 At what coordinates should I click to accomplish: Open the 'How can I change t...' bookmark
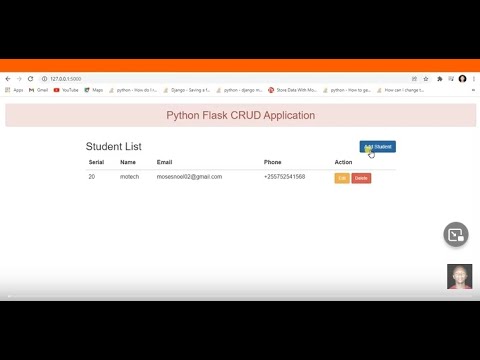click(400, 90)
